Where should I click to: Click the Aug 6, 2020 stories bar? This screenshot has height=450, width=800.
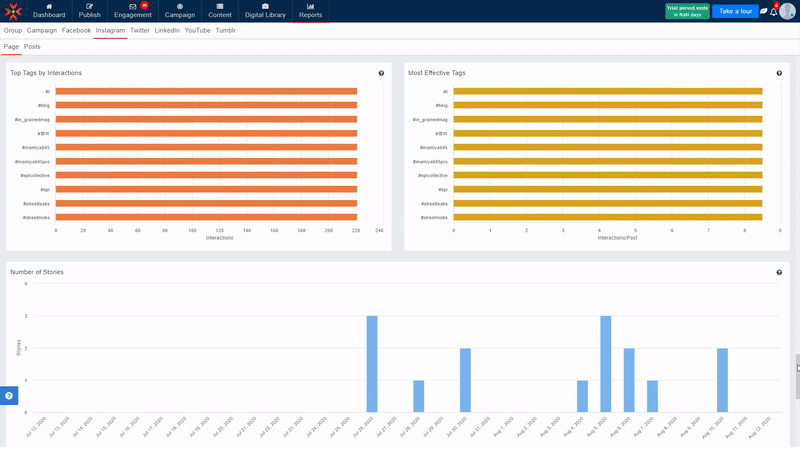629,380
